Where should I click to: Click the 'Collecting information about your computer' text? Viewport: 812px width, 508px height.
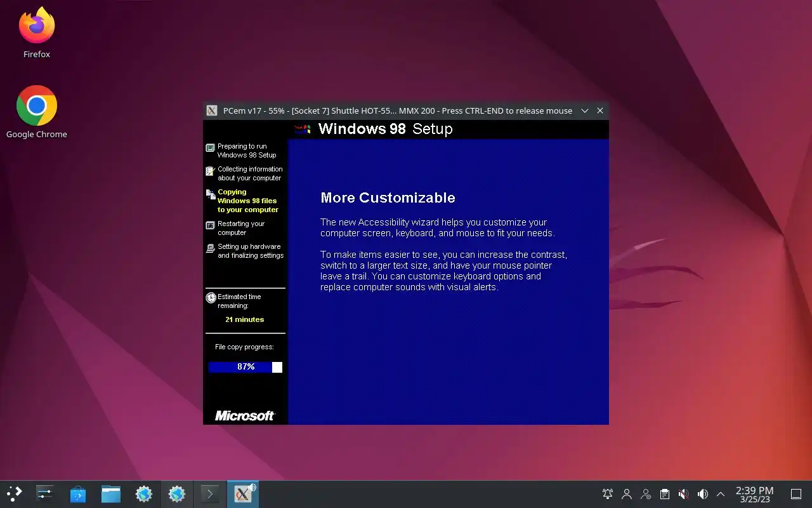[250, 173]
